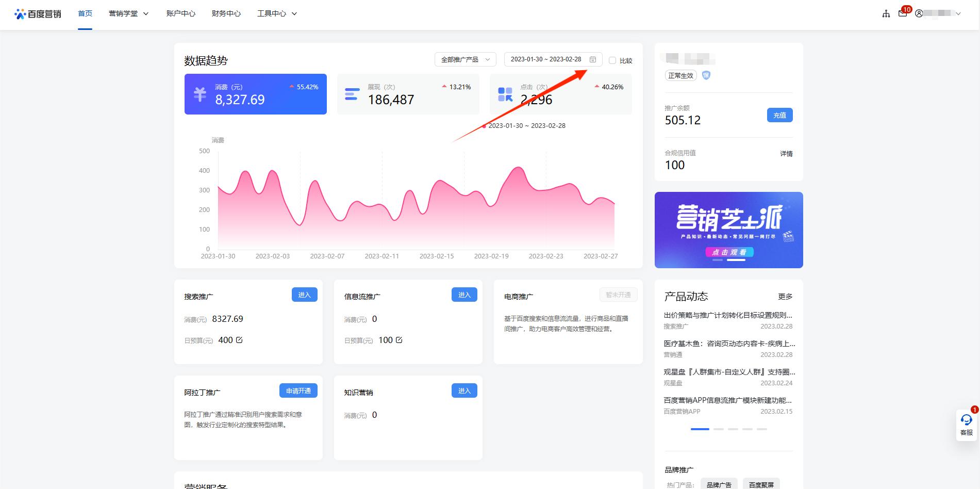
Task: Open 详情 link beside 合规信用值
Action: click(x=786, y=153)
